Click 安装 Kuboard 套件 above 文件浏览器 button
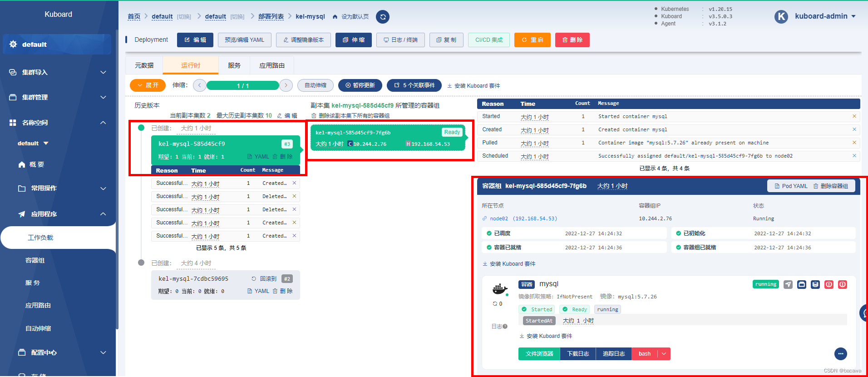The height and width of the screenshot is (377, 868). click(546, 336)
